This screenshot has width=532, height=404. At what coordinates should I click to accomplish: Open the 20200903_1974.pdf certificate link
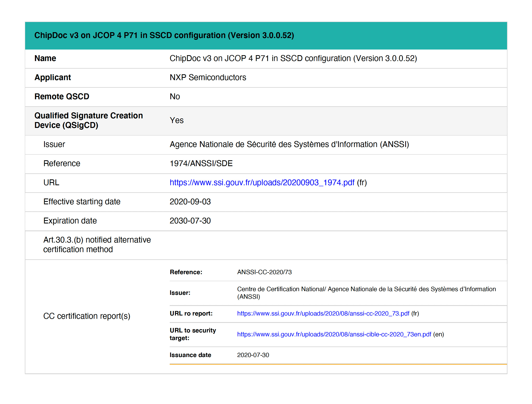click(262, 183)
